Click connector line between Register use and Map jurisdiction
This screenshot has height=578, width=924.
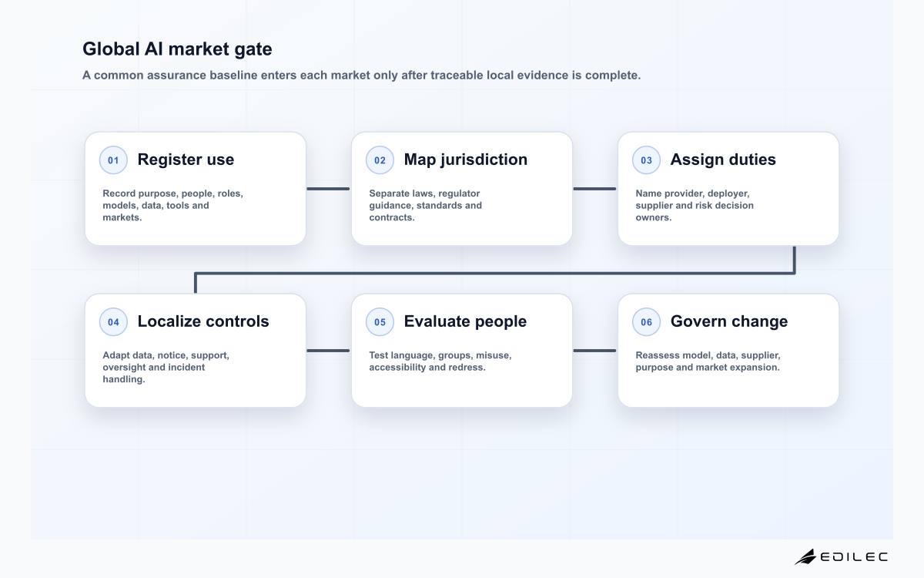(329, 188)
